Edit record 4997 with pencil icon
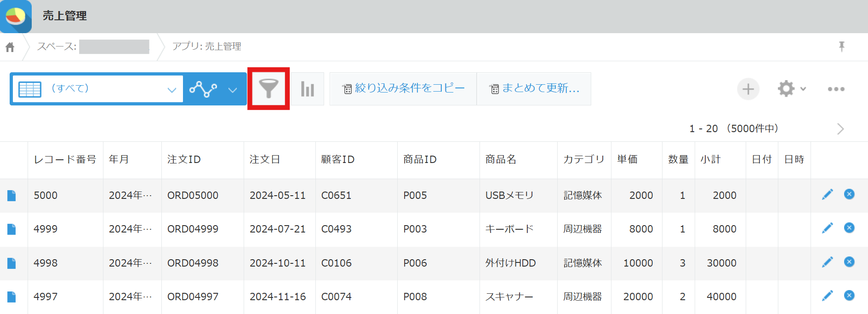Image resolution: width=868 pixels, height=314 pixels. (827, 296)
